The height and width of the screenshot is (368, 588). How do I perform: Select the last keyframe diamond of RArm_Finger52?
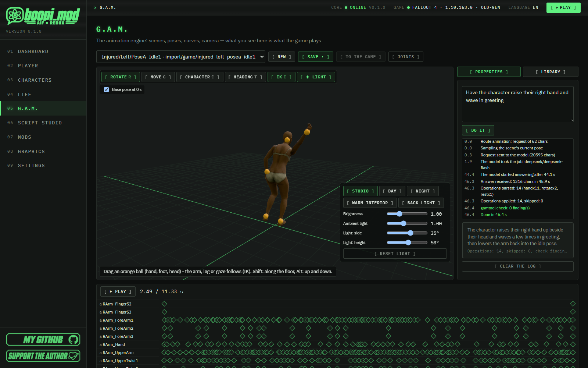click(x=573, y=304)
